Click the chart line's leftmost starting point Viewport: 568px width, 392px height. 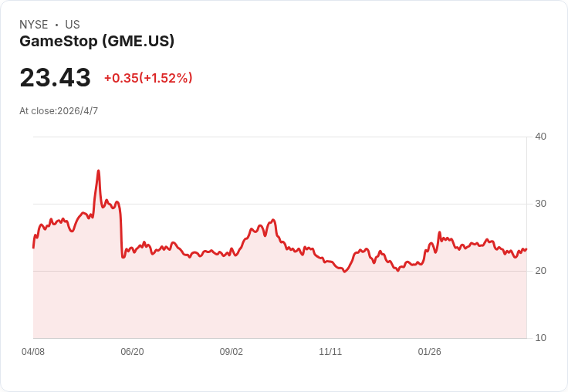click(x=33, y=248)
